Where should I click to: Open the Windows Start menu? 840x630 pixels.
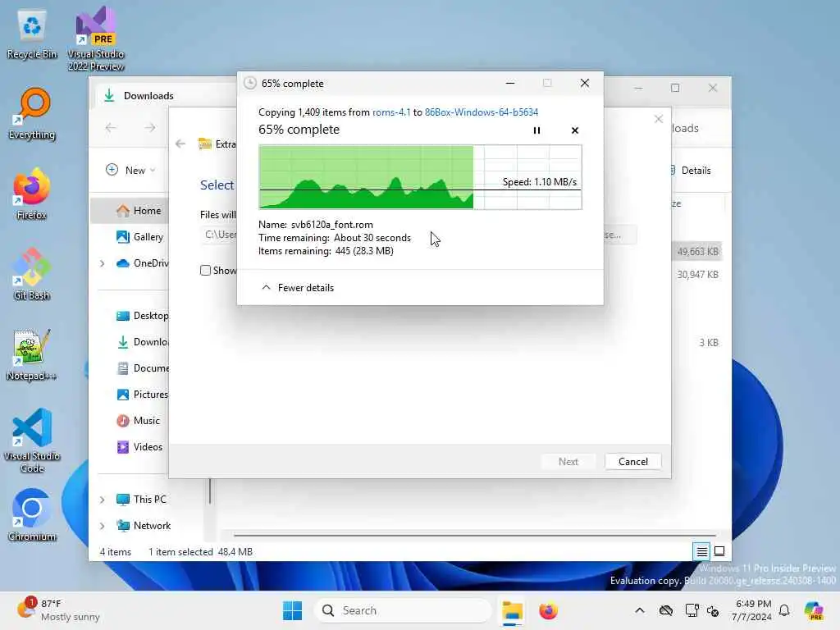(293, 610)
